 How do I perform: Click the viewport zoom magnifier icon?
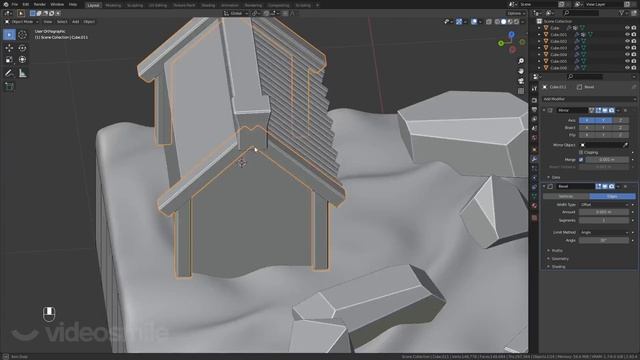pyautogui.click(x=521, y=61)
